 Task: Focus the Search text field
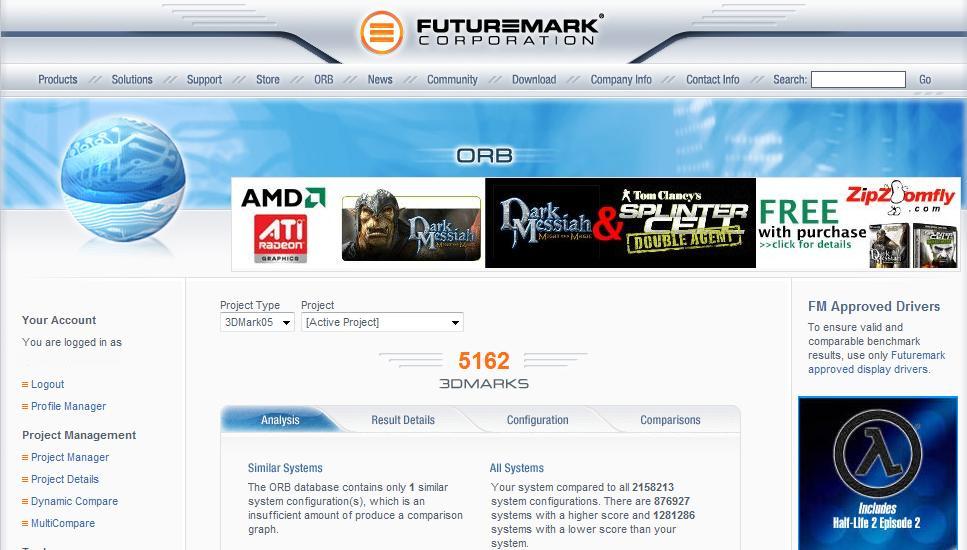point(858,80)
